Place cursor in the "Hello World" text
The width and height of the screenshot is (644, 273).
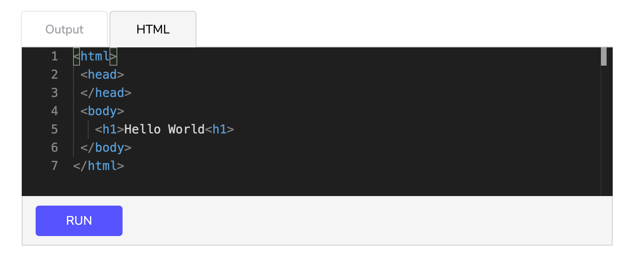[x=164, y=130]
